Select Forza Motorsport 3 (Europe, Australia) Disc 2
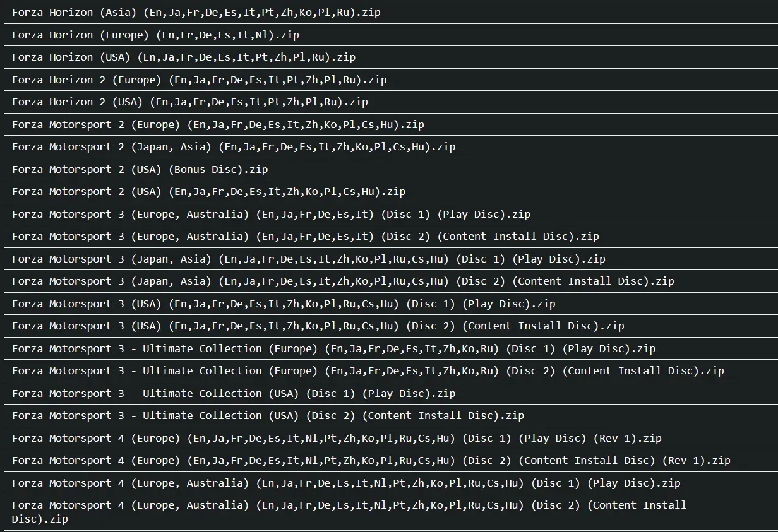The image size is (778, 532). click(306, 236)
